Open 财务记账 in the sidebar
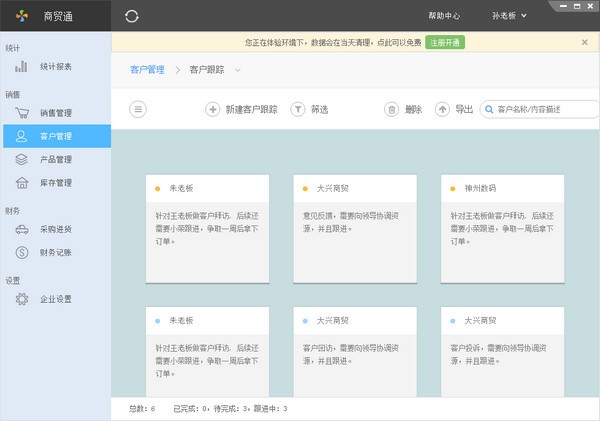 pyautogui.click(x=55, y=252)
